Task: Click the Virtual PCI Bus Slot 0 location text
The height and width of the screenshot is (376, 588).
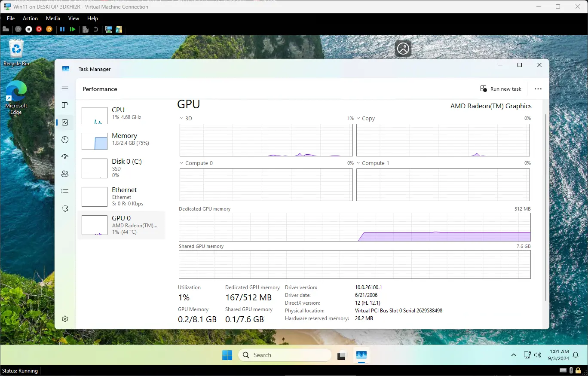Action: [398, 311]
